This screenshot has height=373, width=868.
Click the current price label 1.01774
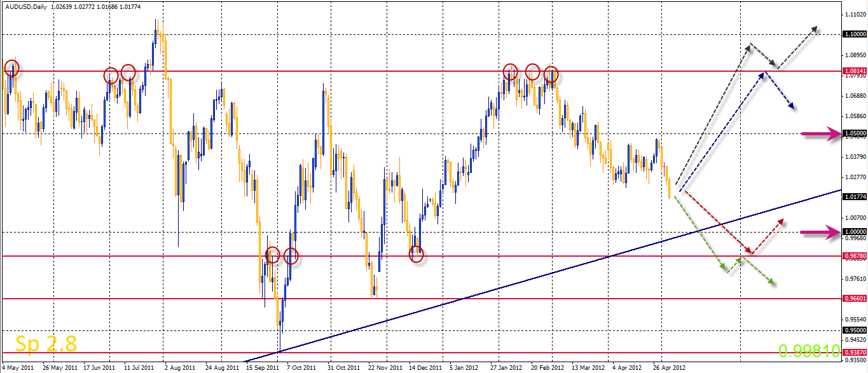tap(853, 197)
